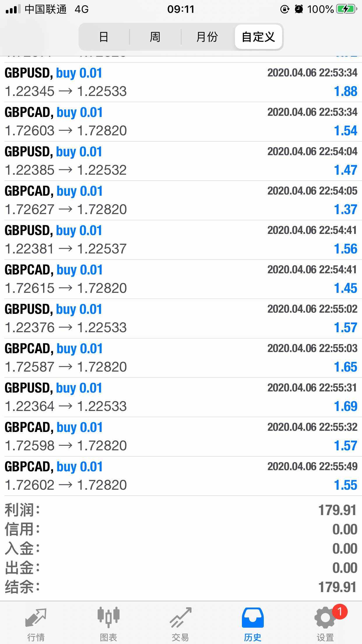Open GBPCAD trade closed at 22:55:49
The height and width of the screenshot is (644, 362).
181,476
